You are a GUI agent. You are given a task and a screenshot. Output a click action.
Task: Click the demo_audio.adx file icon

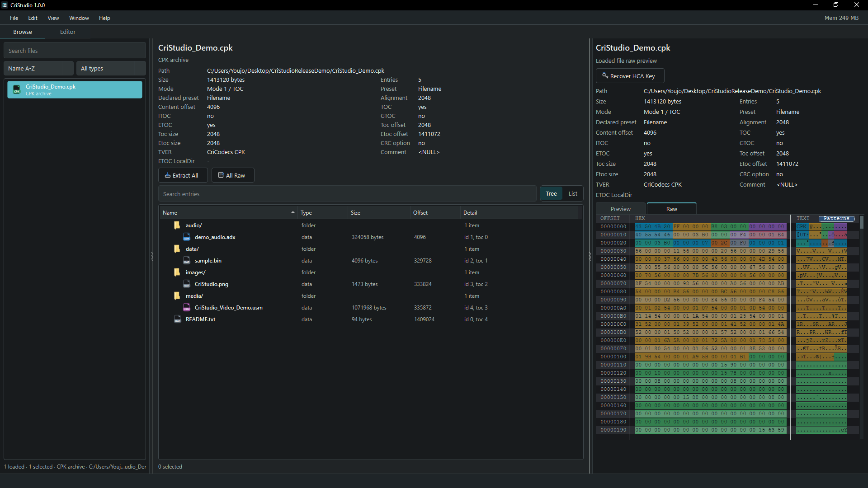(x=187, y=237)
